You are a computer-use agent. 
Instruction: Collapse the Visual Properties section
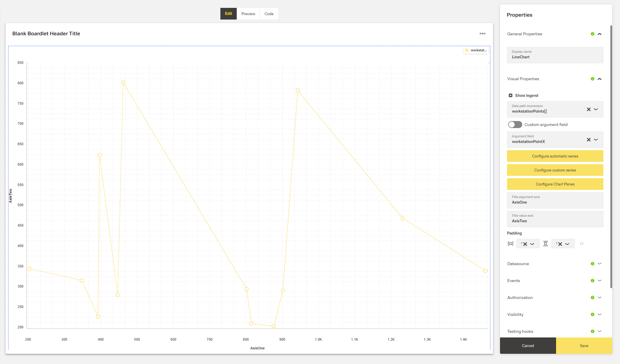pyautogui.click(x=600, y=79)
